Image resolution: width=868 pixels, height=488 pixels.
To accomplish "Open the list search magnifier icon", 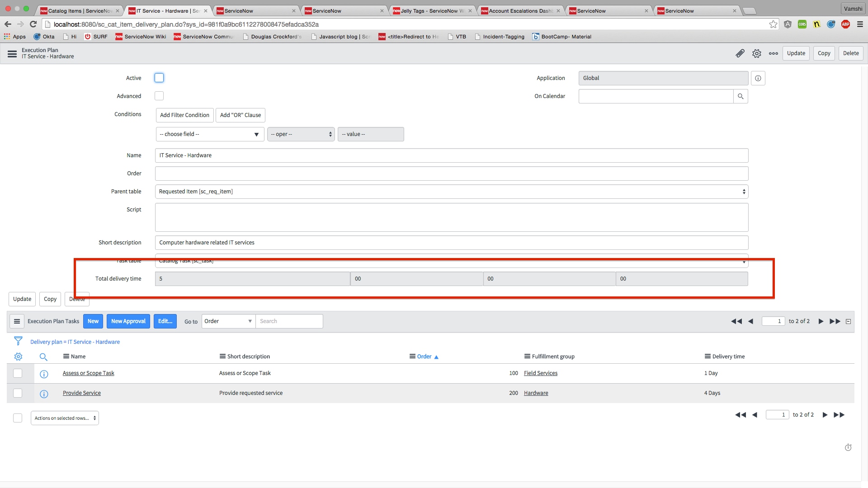I will pyautogui.click(x=43, y=357).
